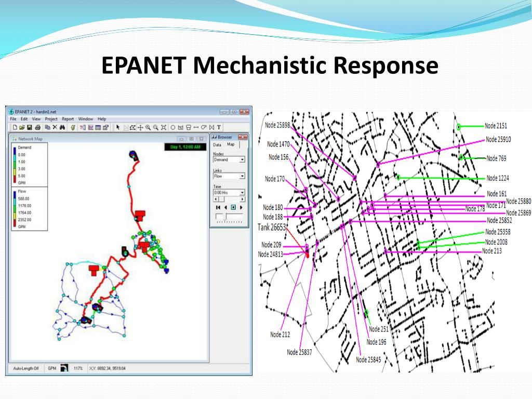Click the Node 1224 label
The width and height of the screenshot is (532, 399).
pos(498,178)
